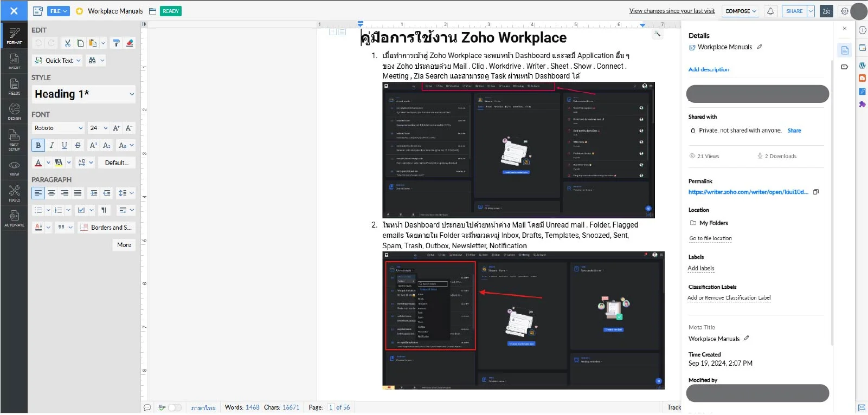Screen dimensions: 868x415
Task: Increase font size with A+ icon
Action: click(x=116, y=128)
